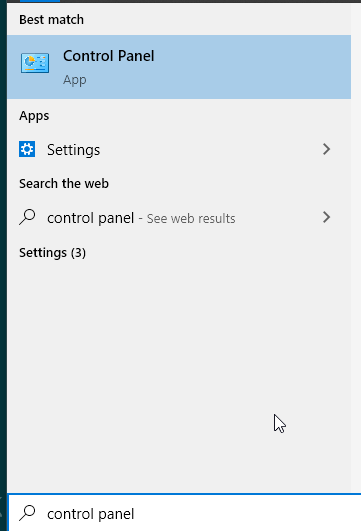
Task: Open the Settings entry under Apps
Action: 179,149
